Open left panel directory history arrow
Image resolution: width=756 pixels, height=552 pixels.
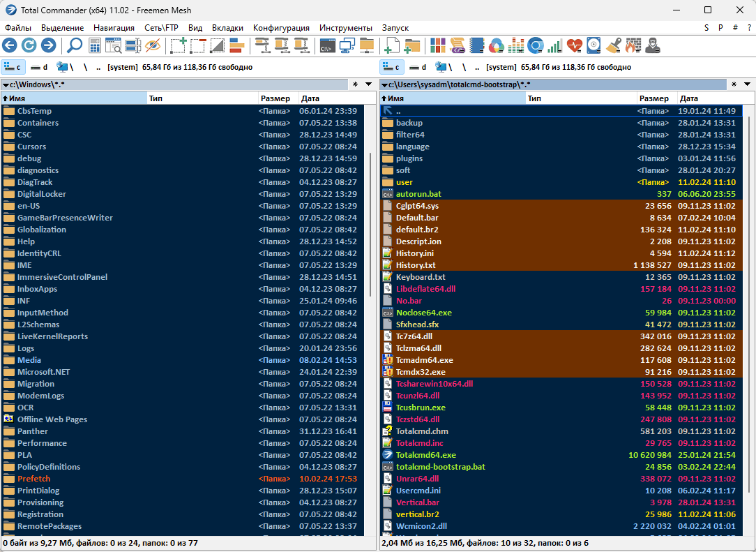click(x=369, y=84)
